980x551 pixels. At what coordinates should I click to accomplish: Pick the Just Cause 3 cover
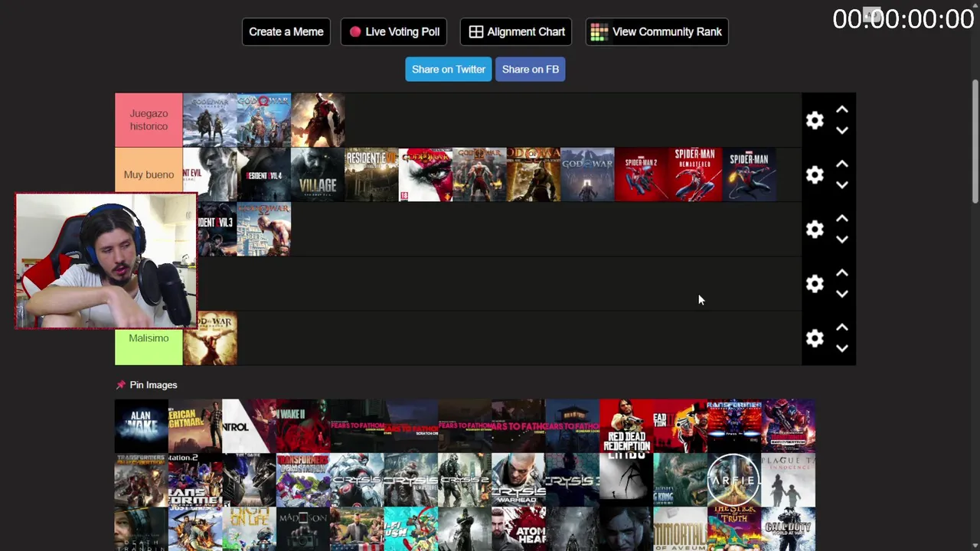pyautogui.click(x=195, y=530)
